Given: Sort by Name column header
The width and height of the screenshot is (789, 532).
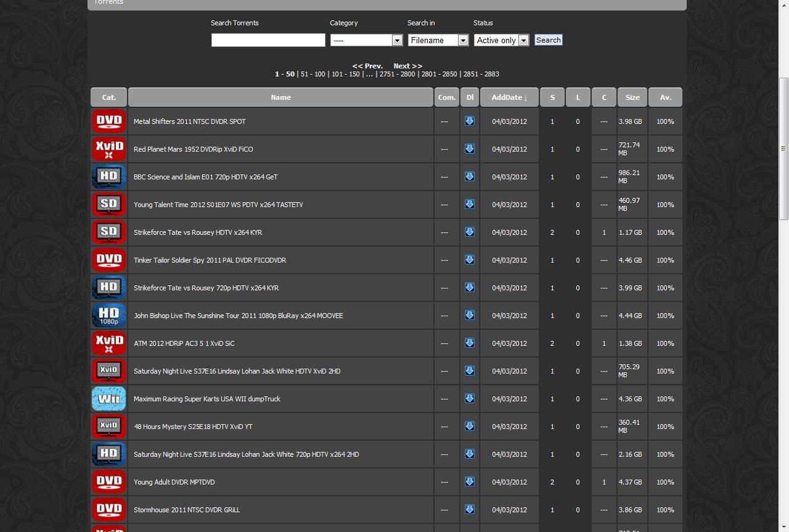Looking at the screenshot, I should click(x=280, y=97).
